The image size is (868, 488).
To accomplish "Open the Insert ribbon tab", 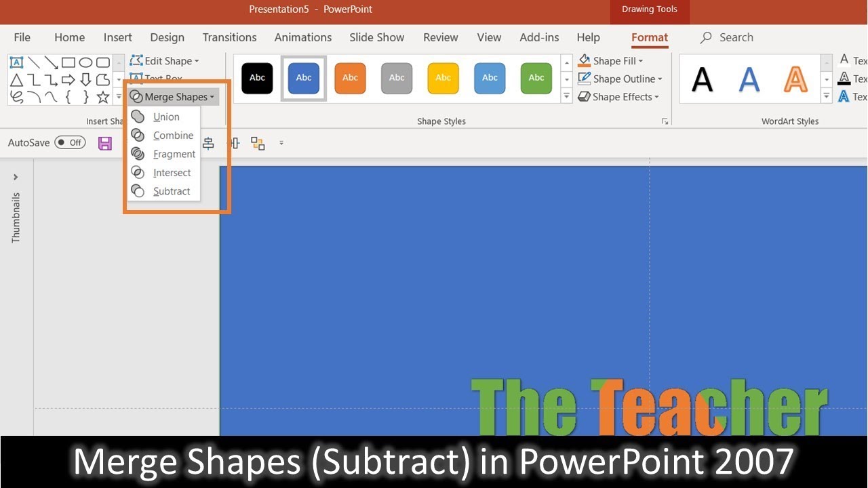I will (x=117, y=37).
